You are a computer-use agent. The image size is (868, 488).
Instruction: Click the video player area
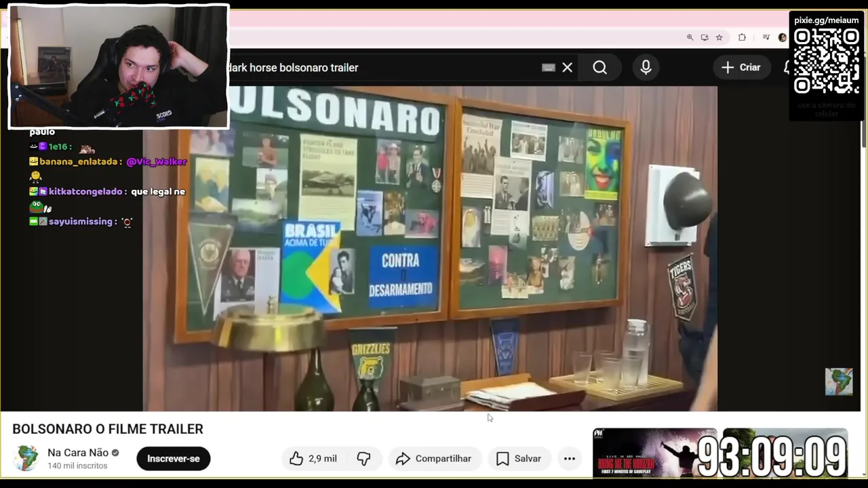click(430, 248)
